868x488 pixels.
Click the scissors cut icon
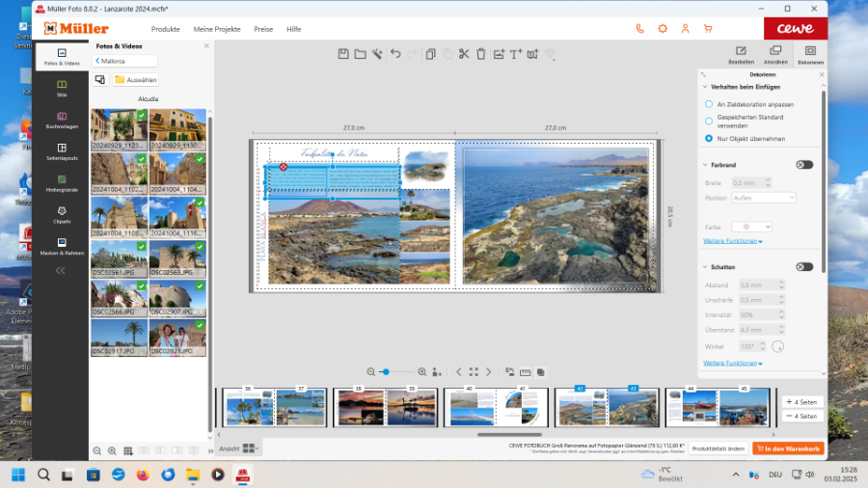[x=464, y=54]
